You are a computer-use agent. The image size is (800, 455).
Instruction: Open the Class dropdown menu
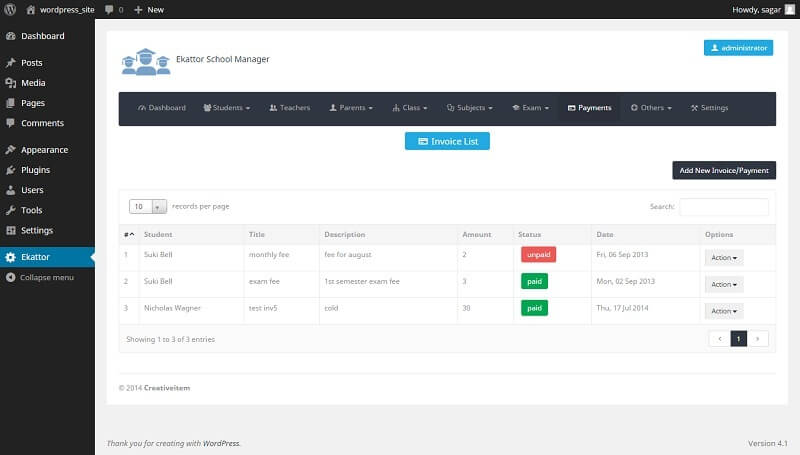point(410,108)
